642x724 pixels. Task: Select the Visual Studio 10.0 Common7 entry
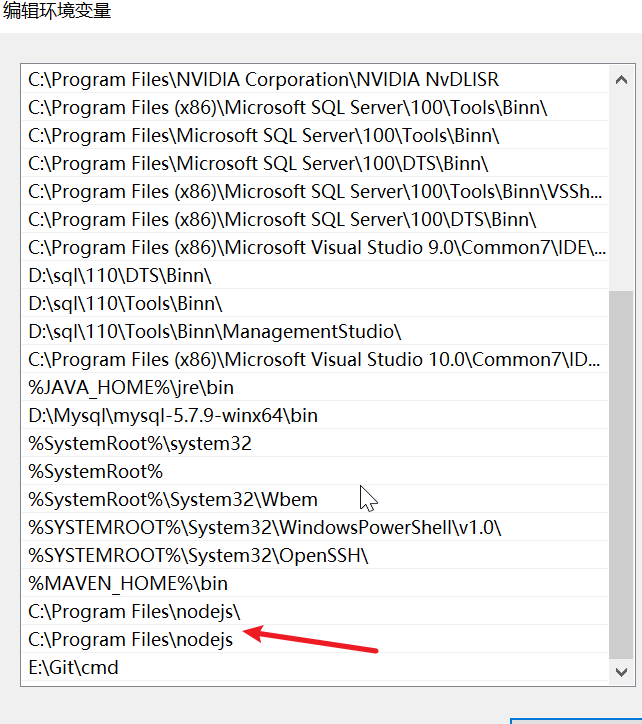[x=315, y=359]
